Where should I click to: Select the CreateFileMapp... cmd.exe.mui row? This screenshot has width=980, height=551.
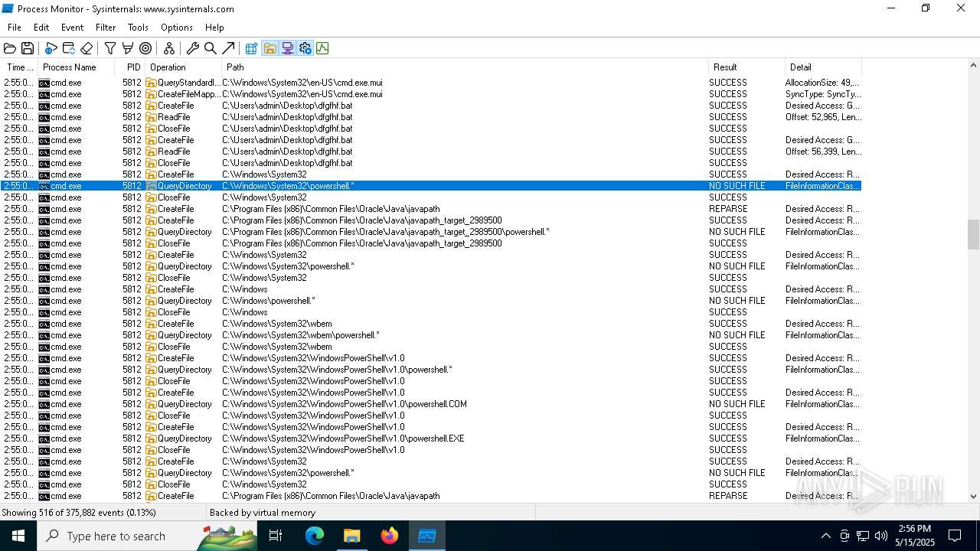pyautogui.click(x=431, y=94)
